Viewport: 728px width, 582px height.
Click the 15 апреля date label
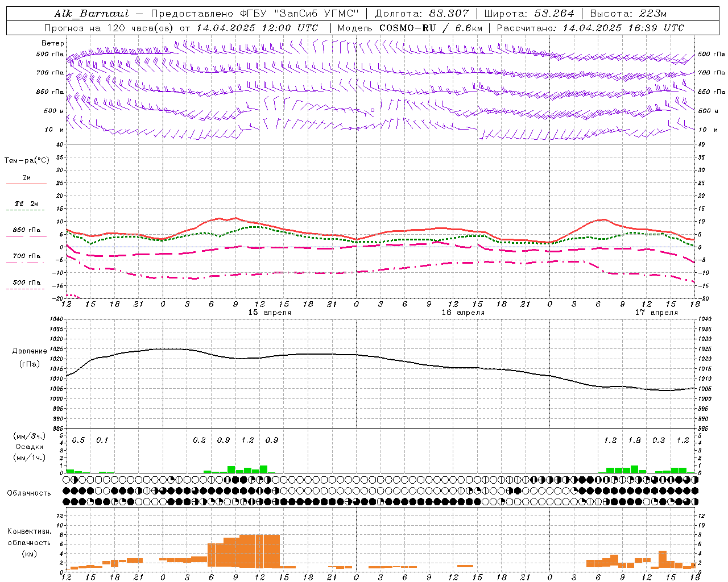(x=269, y=313)
